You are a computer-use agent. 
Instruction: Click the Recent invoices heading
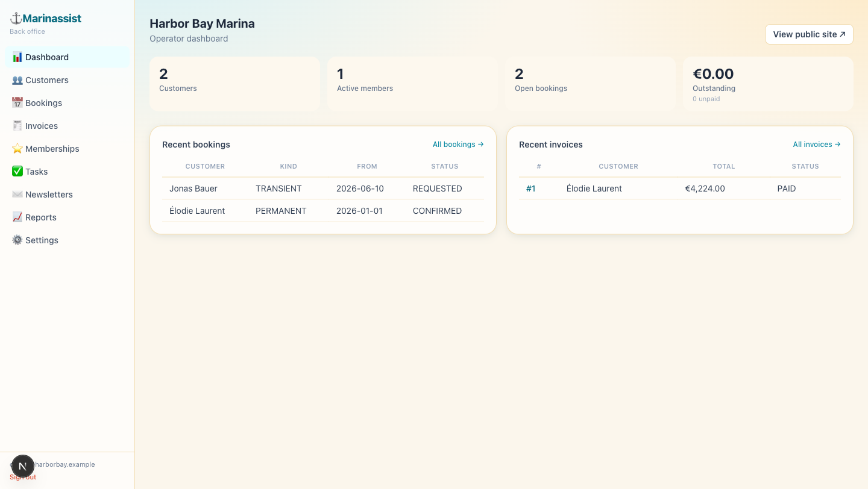[551, 145]
